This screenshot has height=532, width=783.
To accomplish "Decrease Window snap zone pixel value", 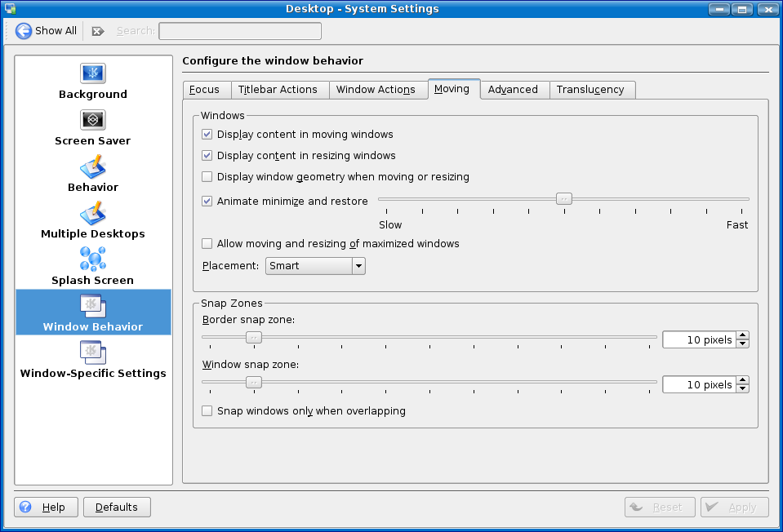I will click(742, 389).
